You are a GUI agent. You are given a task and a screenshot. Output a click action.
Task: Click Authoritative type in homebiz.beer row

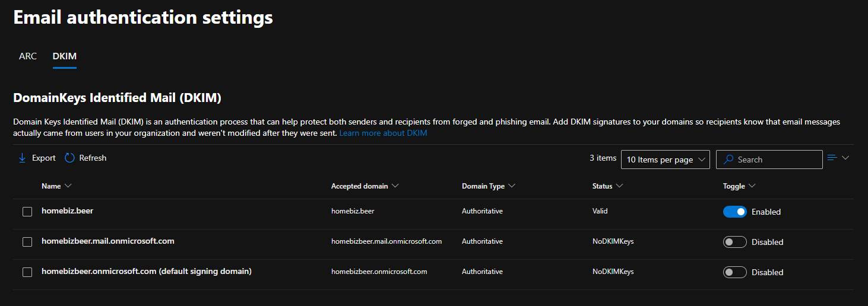(x=482, y=211)
